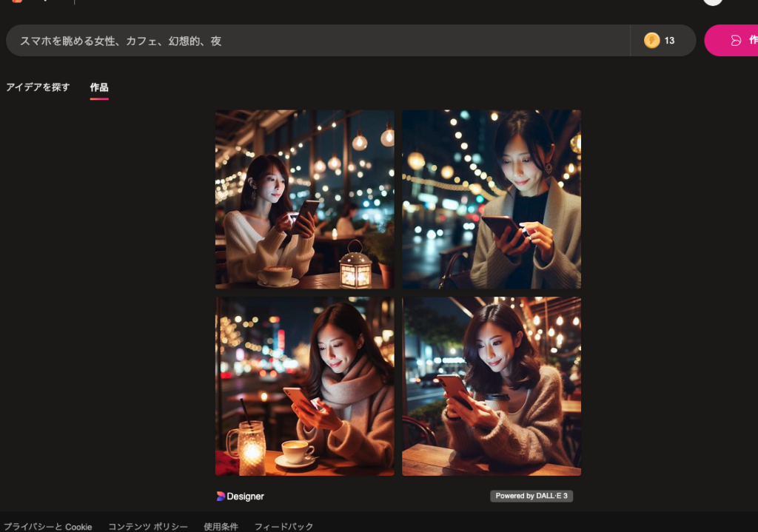Open the bottom-right image with the takeaway cup
This screenshot has height=532, width=758.
(492, 386)
